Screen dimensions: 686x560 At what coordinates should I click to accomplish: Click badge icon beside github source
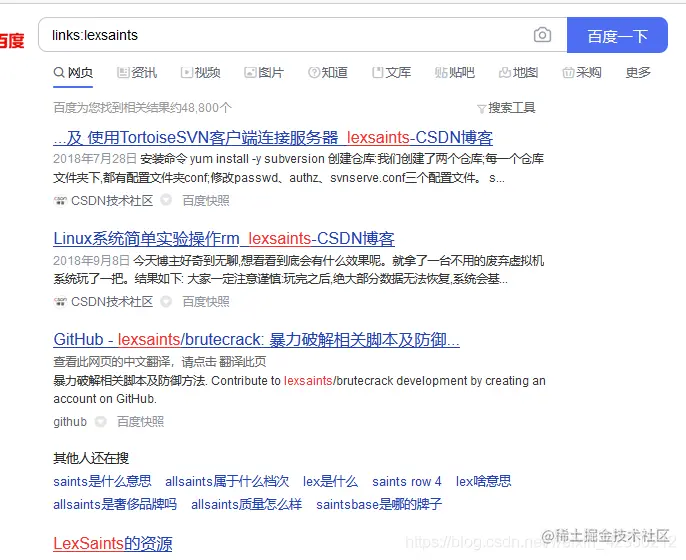(101, 421)
